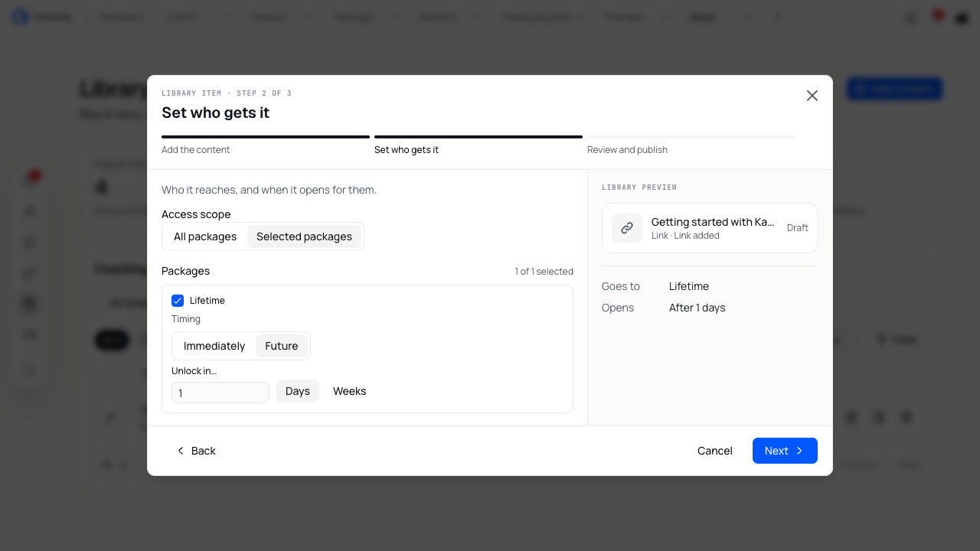Click the Lifetime value beside Goes to

(689, 286)
